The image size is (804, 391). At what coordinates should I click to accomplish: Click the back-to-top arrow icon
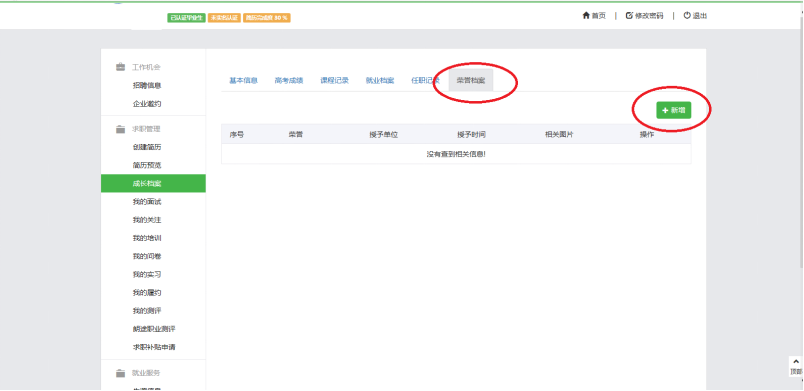click(796, 362)
